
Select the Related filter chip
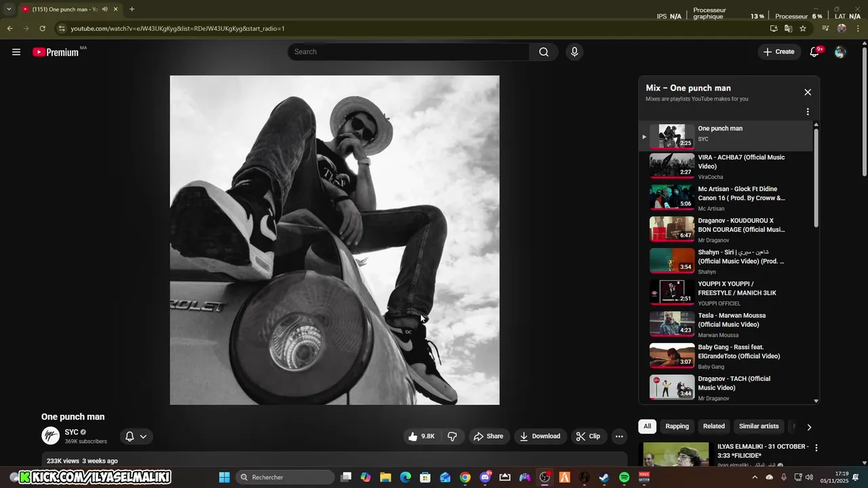[713, 426]
